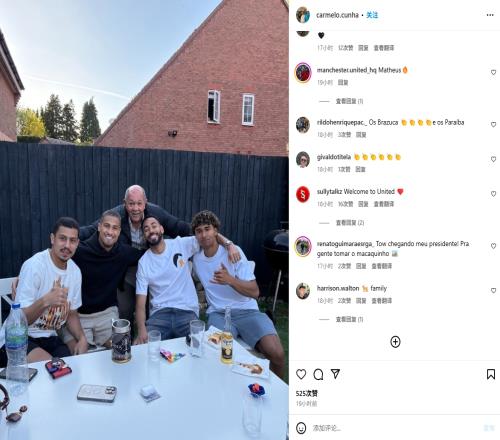Follow carmelo.cunha using the blue link
The width and height of the screenshot is (500, 440).
(x=372, y=15)
